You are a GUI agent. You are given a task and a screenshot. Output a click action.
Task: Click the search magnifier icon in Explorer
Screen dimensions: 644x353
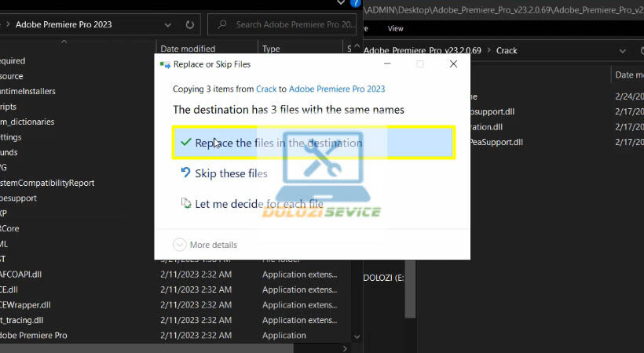223,24
